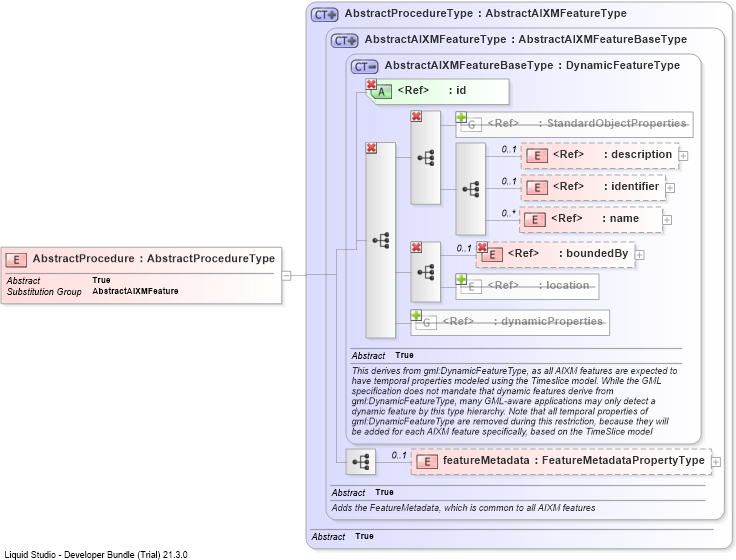The image size is (736, 560).
Task: Click green plus on StandardObjectProperties
Action: (x=461, y=117)
